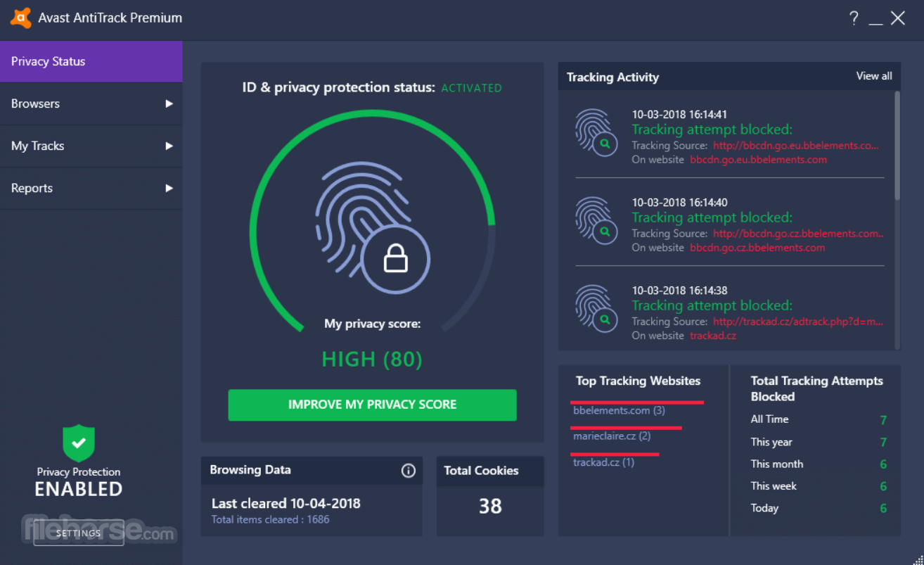Click the Avast logo in the title bar
Screen dimensions: 924x565
(x=20, y=18)
